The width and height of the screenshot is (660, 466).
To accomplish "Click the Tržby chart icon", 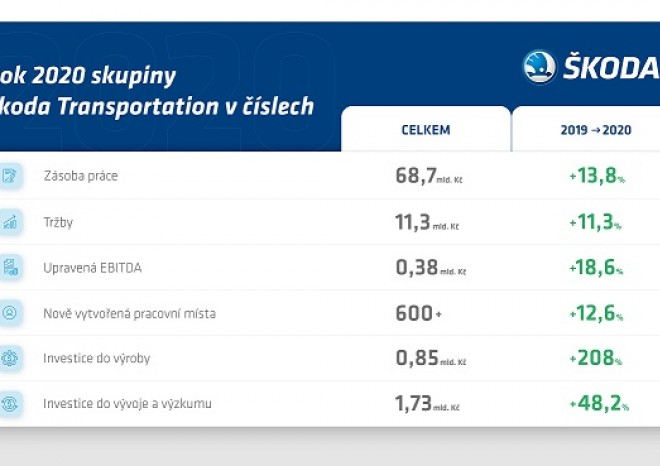I will [x=10, y=222].
